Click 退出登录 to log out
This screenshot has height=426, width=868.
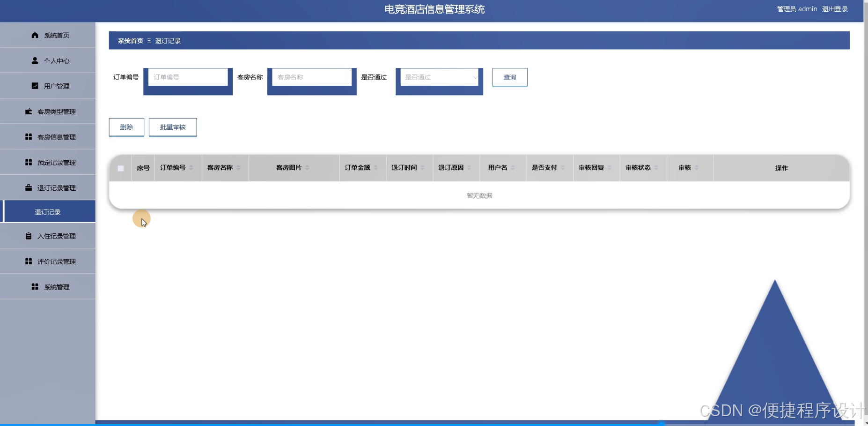click(835, 9)
